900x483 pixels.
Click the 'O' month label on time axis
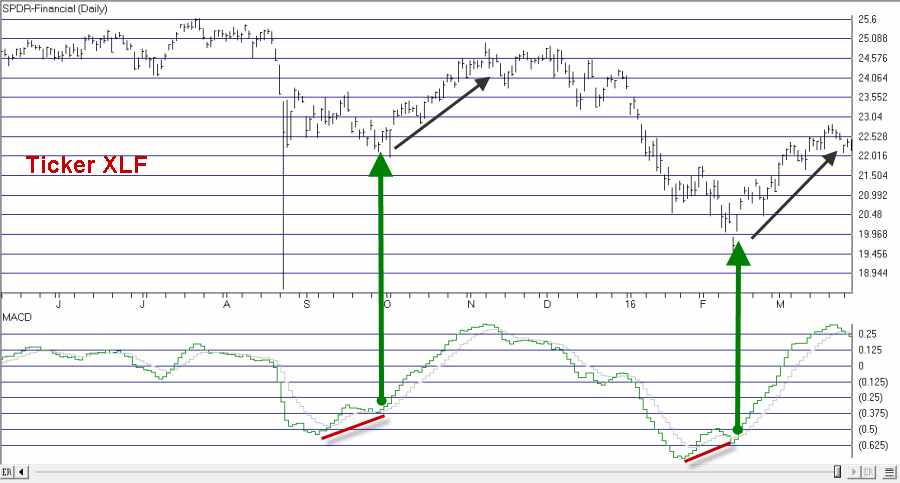[x=387, y=304]
